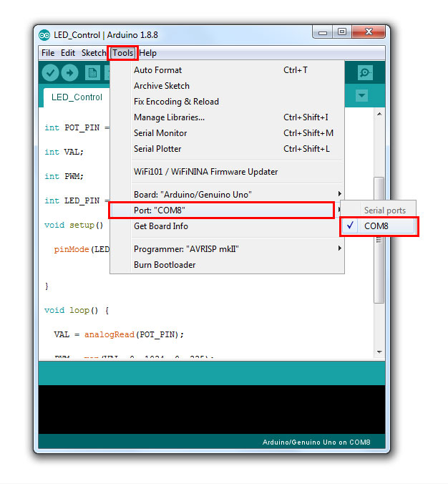Click status text "Arduino/Genuino Uno on COM8"
448x484 pixels.
click(x=316, y=442)
